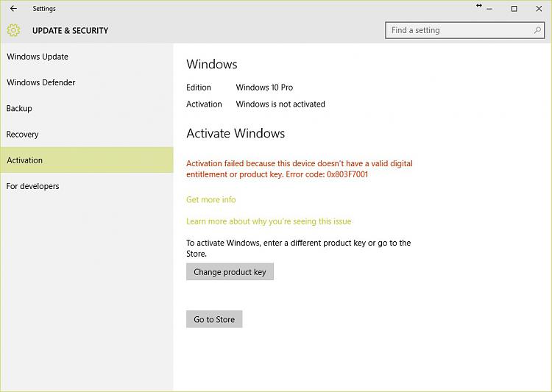
Task: Open the Recovery settings
Action: click(x=22, y=135)
